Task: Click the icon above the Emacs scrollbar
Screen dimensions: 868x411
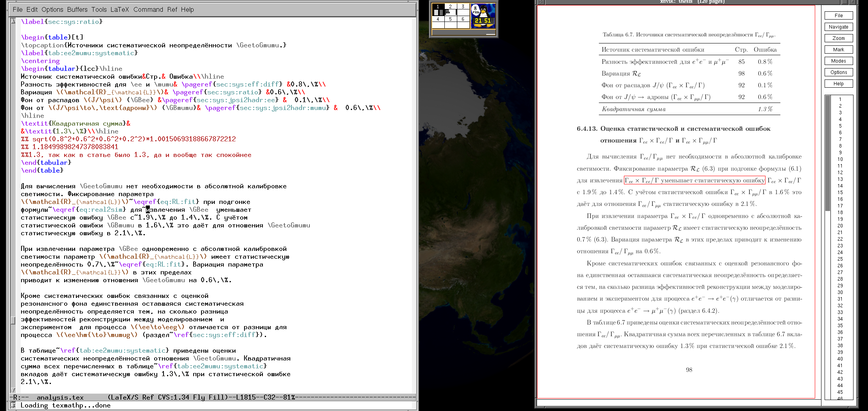Action: click(x=13, y=21)
